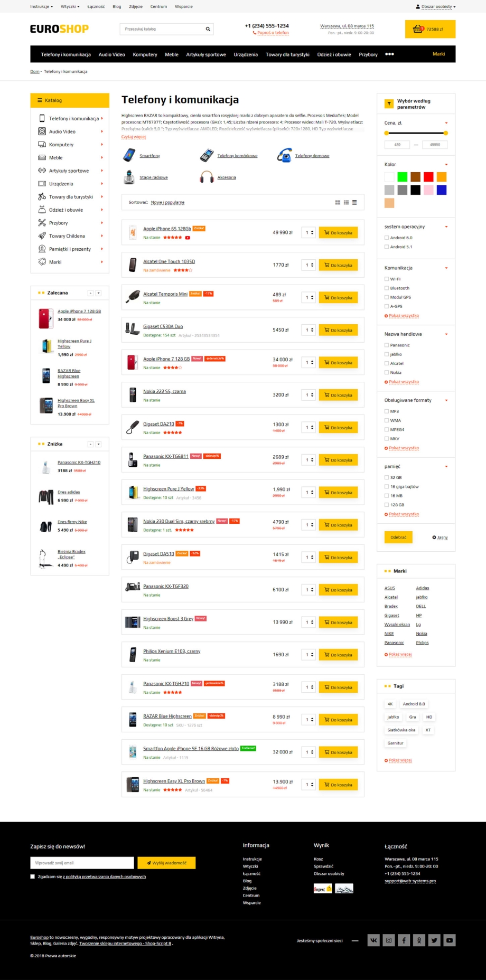Open the shopping cart basket icon
The height and width of the screenshot is (980, 486).
pos(418,29)
